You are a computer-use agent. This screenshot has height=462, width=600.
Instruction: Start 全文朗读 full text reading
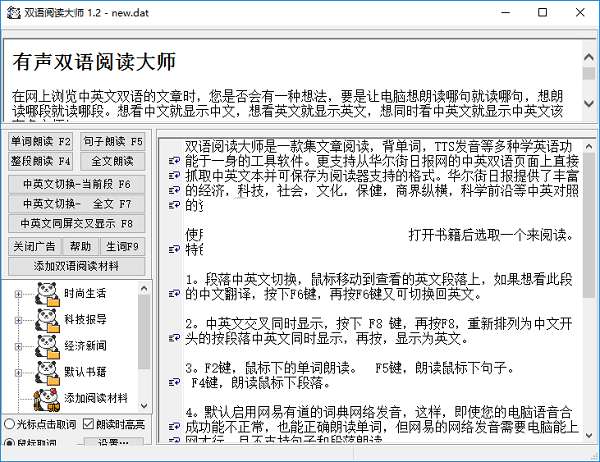(112, 161)
